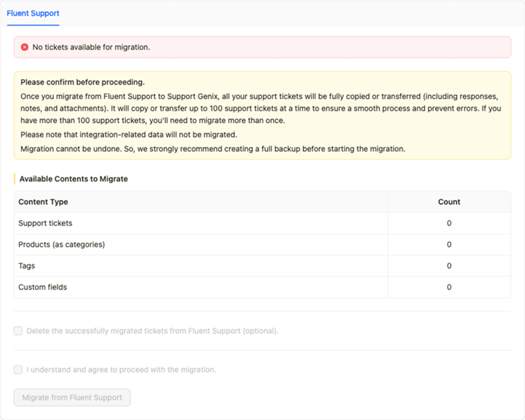Click the Support tickets count value
Viewport: 525px width, 420px height.
tap(449, 223)
